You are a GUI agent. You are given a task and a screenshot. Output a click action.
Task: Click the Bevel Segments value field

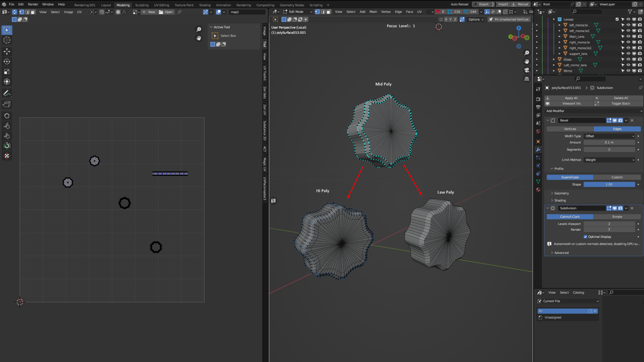pyautogui.click(x=609, y=149)
